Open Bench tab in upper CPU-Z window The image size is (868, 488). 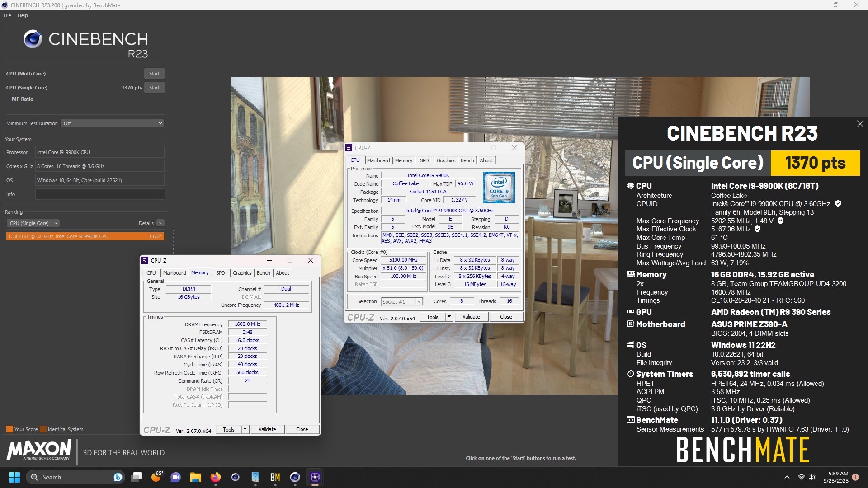pyautogui.click(x=467, y=160)
